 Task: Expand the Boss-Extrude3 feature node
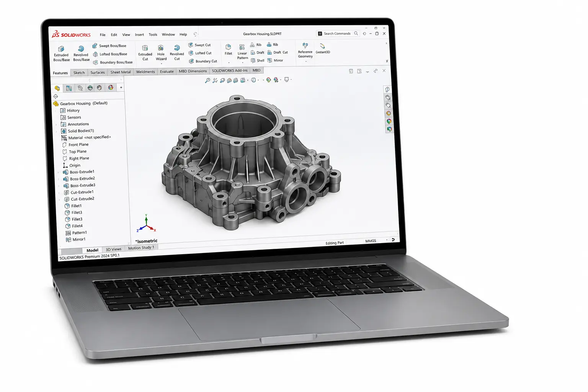click(x=59, y=186)
